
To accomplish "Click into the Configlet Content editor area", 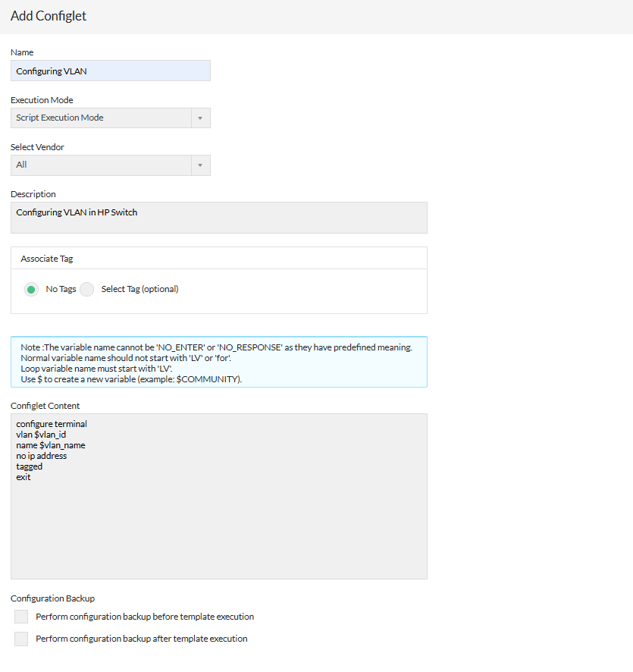I will 218,531.
